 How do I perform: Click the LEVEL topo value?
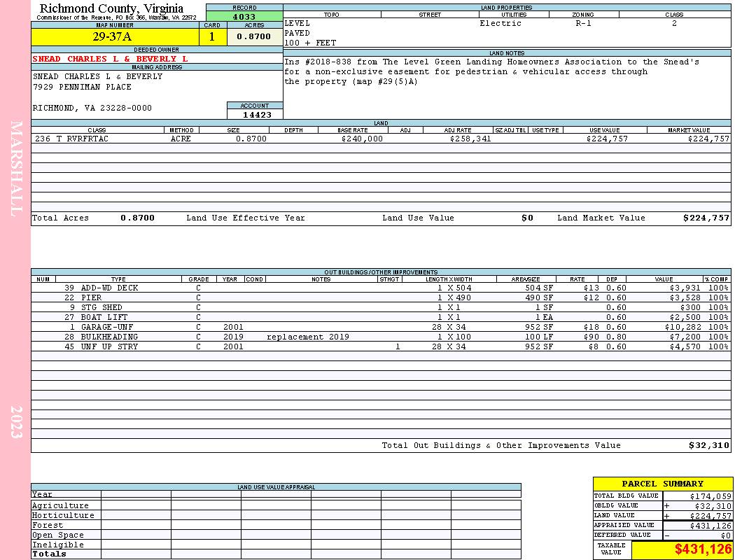coord(297,23)
